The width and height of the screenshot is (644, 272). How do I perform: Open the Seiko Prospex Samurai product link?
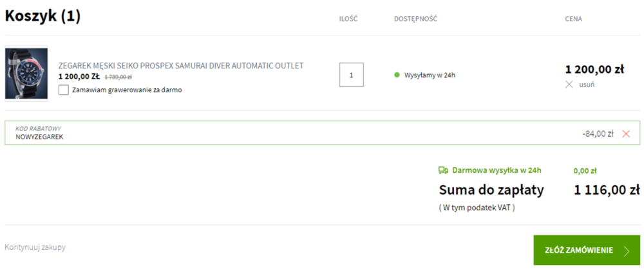click(x=181, y=66)
